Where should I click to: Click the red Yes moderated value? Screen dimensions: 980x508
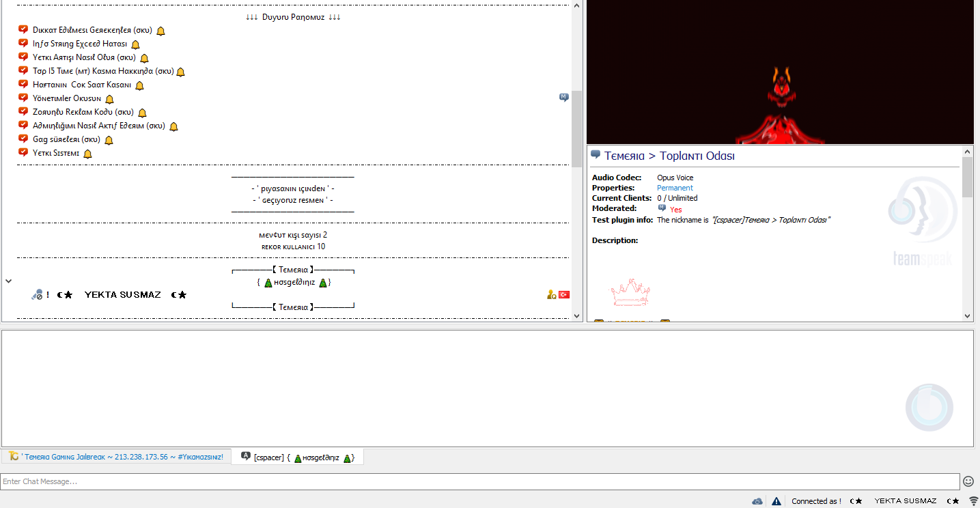point(675,210)
